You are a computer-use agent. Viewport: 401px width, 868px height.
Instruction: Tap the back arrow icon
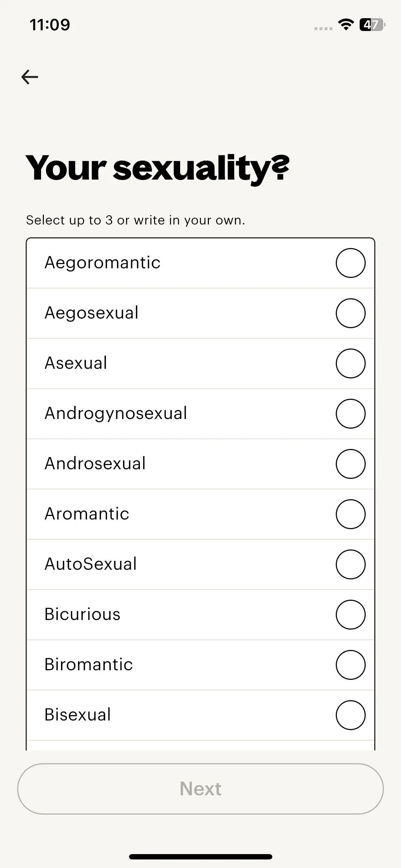coord(30,77)
